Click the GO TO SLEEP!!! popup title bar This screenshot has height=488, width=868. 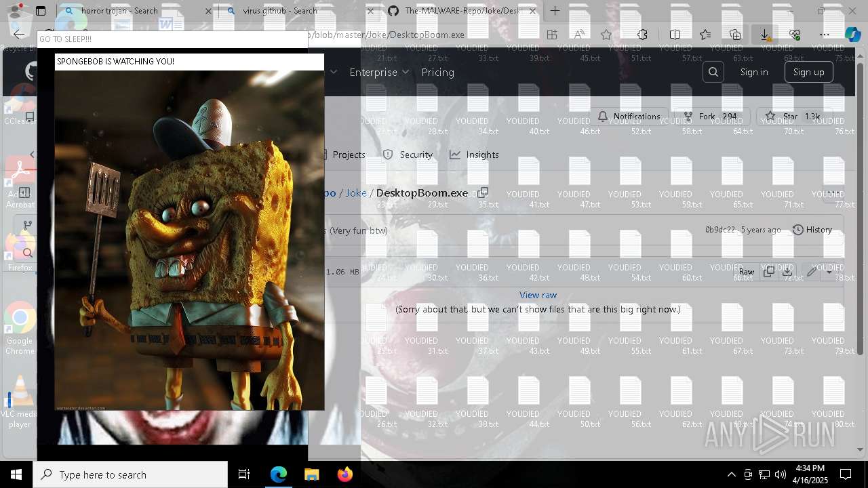click(x=172, y=39)
